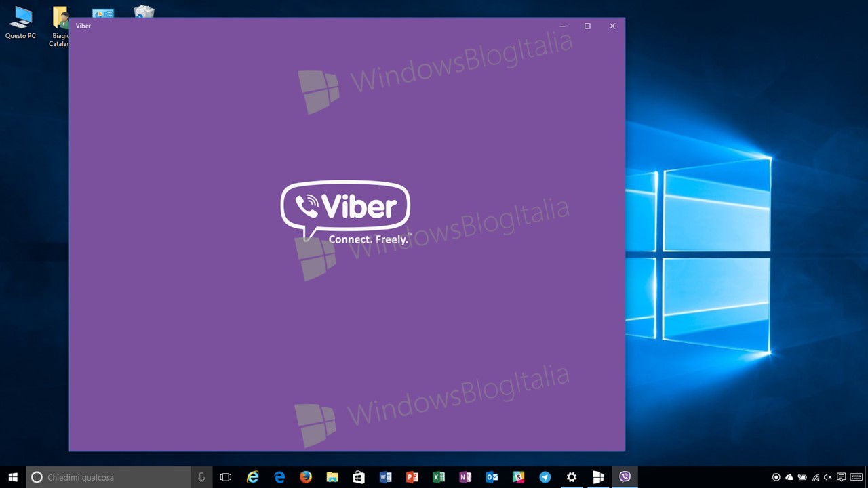Open the Windows Start menu

(x=13, y=477)
